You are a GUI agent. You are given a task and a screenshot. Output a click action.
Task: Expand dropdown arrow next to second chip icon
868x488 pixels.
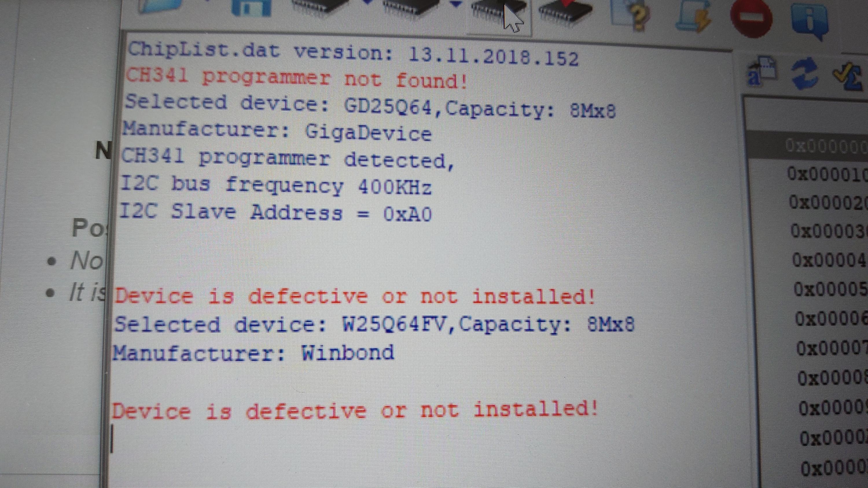pyautogui.click(x=456, y=3)
